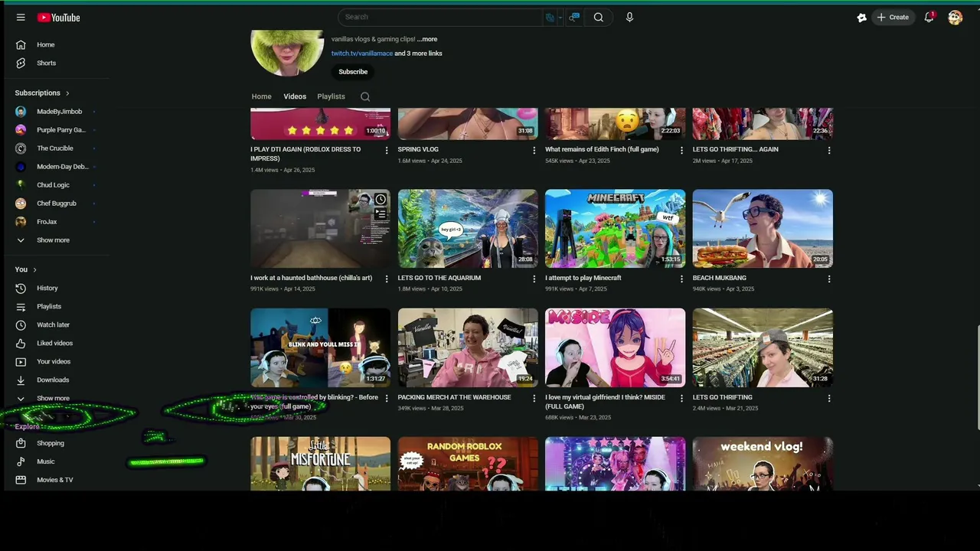Select the channel Videos tab
This screenshot has height=551, width=980.
coord(295,96)
